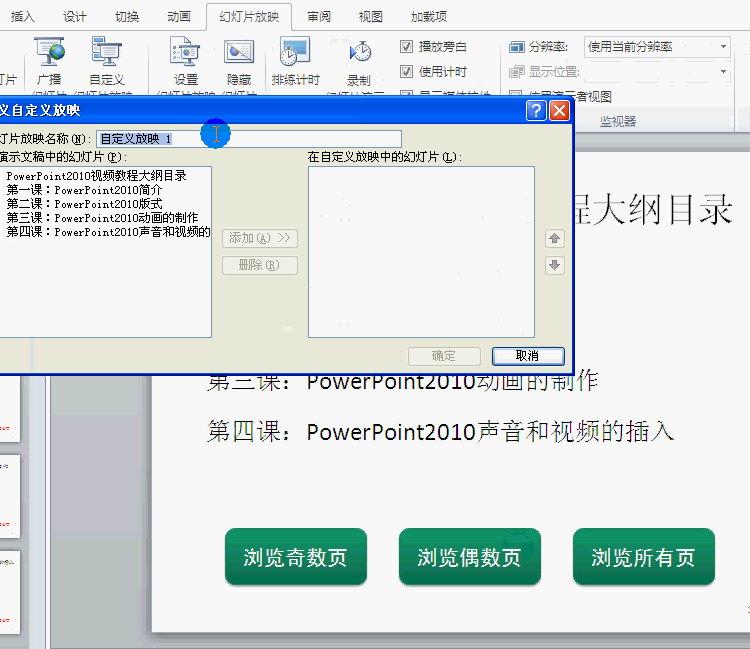Click the Add (添加) button
Viewport: 750px width, 649px height.
point(260,238)
